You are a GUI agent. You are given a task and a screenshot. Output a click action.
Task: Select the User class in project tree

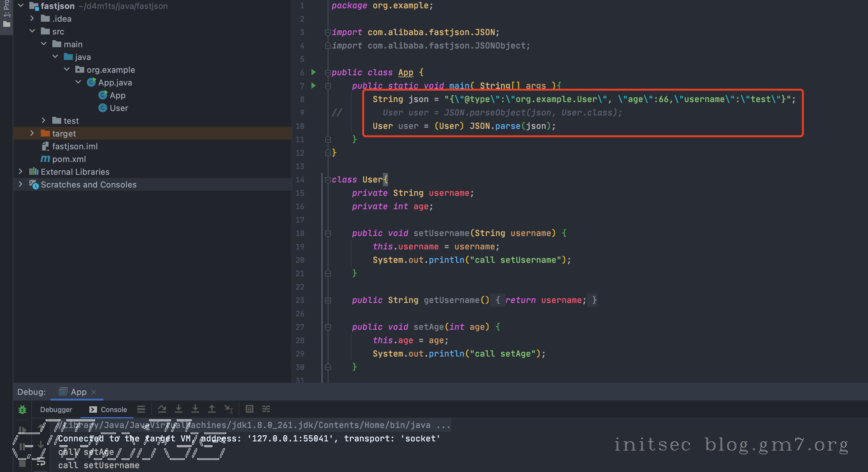click(118, 108)
